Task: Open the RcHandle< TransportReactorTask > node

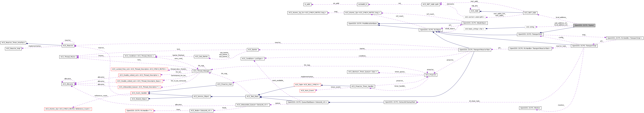Action: [x=530, y=49]
